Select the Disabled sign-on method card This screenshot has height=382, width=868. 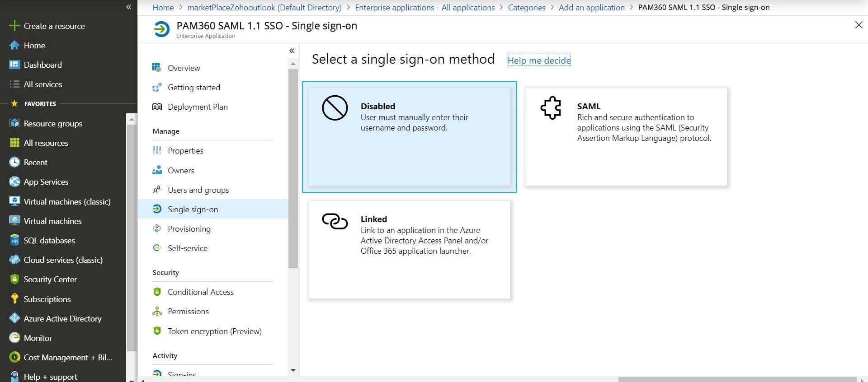[409, 137]
